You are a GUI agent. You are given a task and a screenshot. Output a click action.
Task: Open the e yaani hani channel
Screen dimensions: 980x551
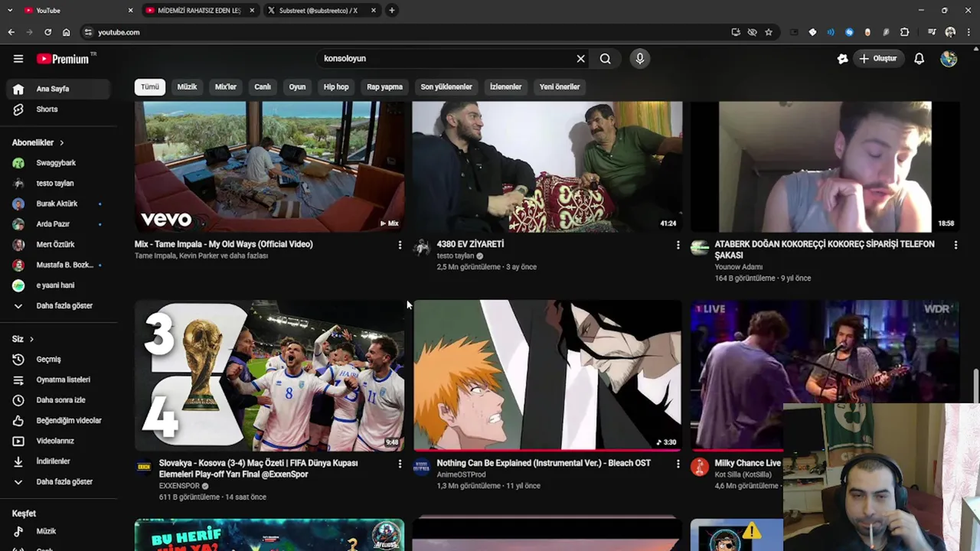coord(58,285)
